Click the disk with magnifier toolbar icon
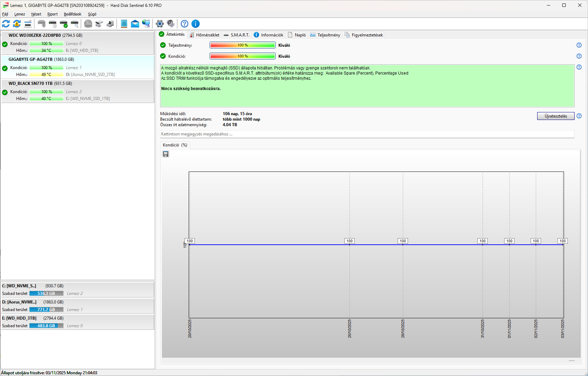This screenshot has height=376, width=588. (75, 24)
